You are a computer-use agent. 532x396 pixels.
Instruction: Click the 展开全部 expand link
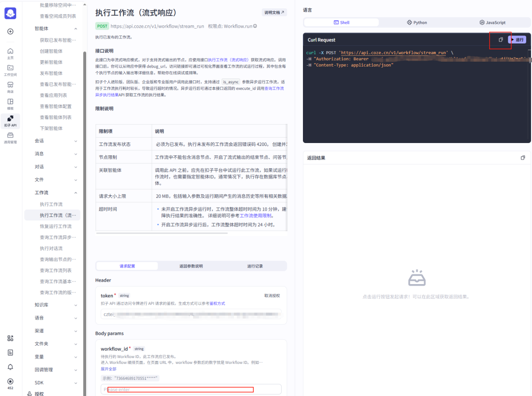click(x=108, y=369)
